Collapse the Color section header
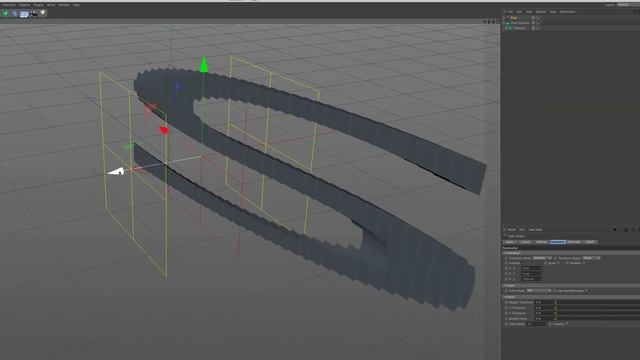 tap(571, 286)
